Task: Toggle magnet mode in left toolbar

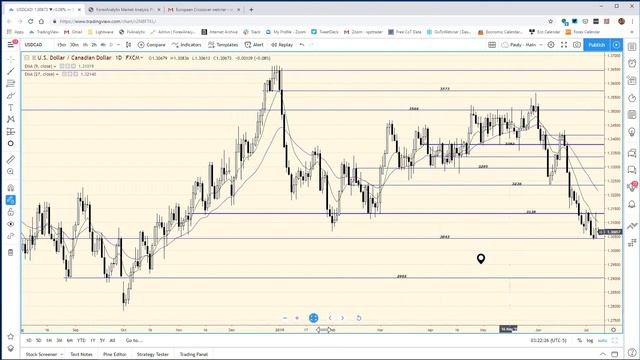Action: point(11,188)
